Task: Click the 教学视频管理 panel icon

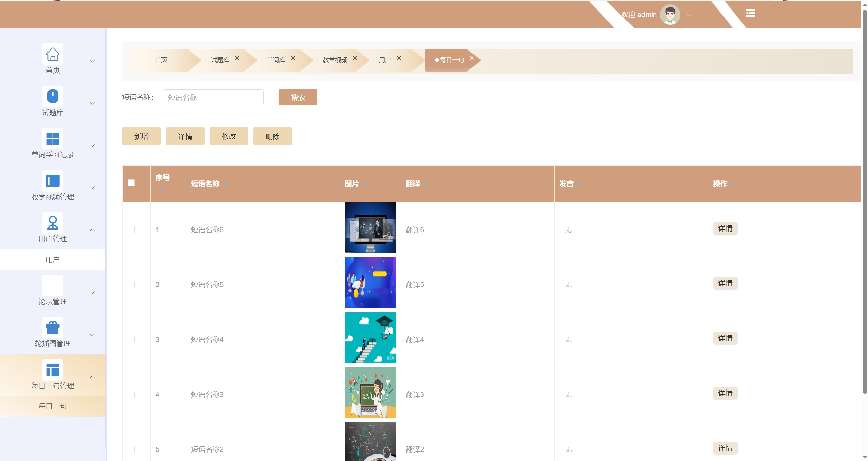Action: [53, 180]
